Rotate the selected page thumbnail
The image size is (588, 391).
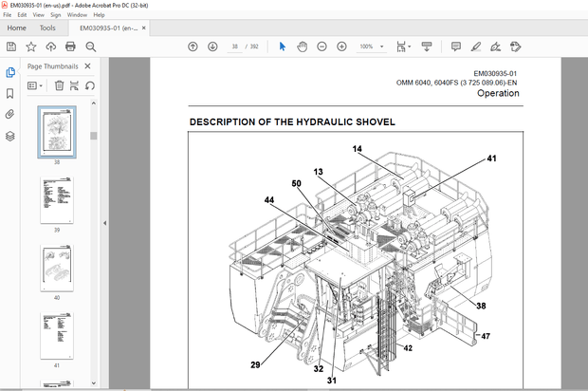tap(90, 85)
